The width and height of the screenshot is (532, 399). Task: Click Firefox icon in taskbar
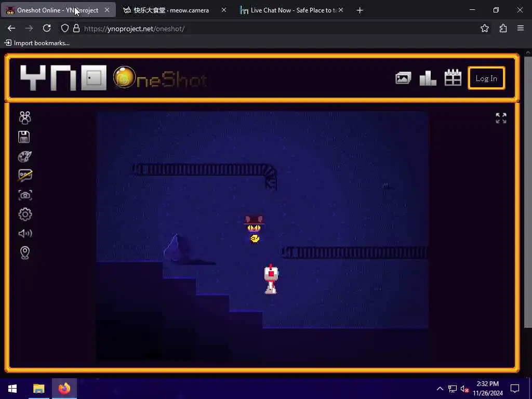click(x=64, y=389)
